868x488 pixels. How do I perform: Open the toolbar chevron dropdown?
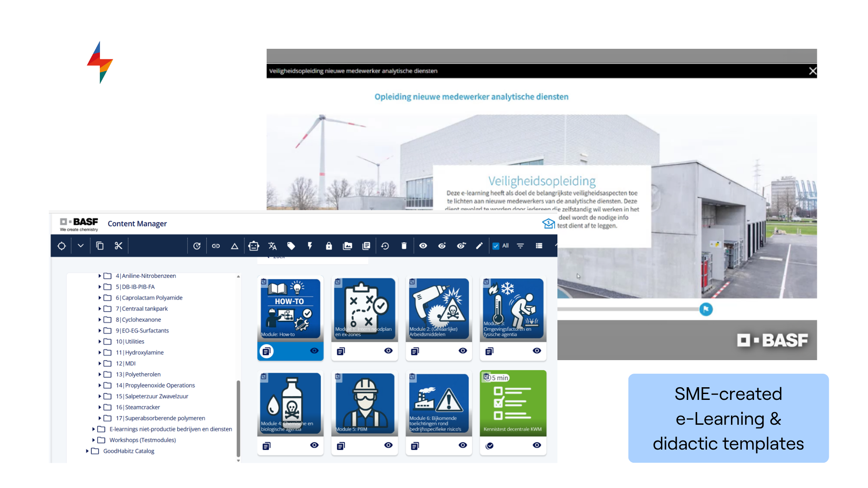click(80, 246)
